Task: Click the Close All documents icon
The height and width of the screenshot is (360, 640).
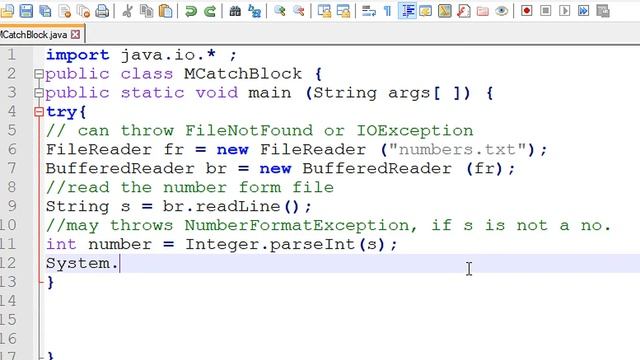Action: point(83,11)
